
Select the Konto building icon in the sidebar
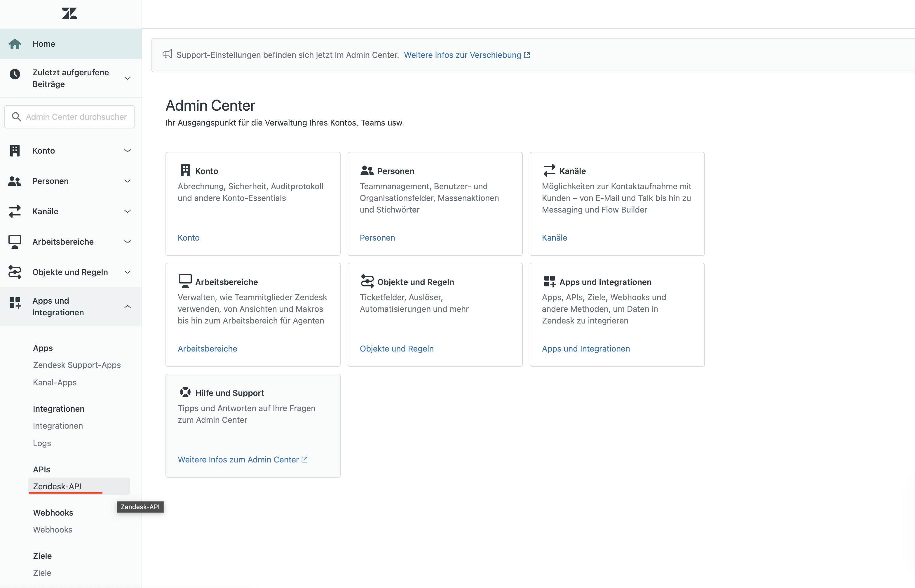pos(15,150)
